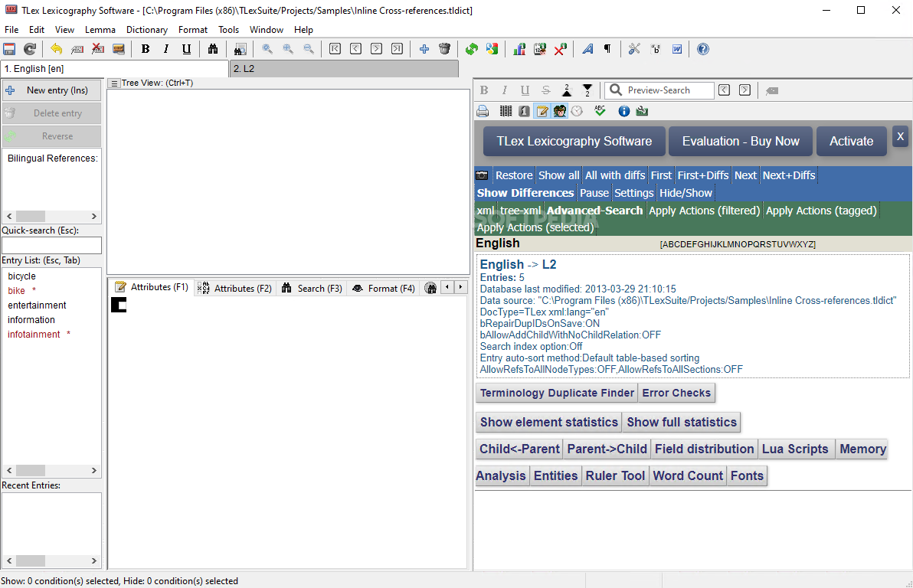Screen dimensions: 913x588
Task: Click the zoom out magnifier icon
Action: [x=309, y=50]
